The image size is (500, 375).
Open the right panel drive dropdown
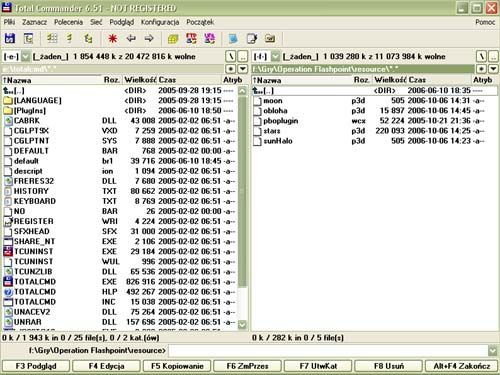click(x=275, y=56)
